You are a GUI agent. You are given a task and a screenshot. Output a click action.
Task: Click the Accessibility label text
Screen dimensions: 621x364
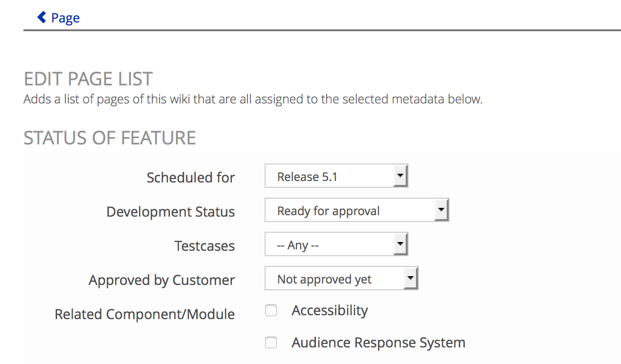point(330,311)
